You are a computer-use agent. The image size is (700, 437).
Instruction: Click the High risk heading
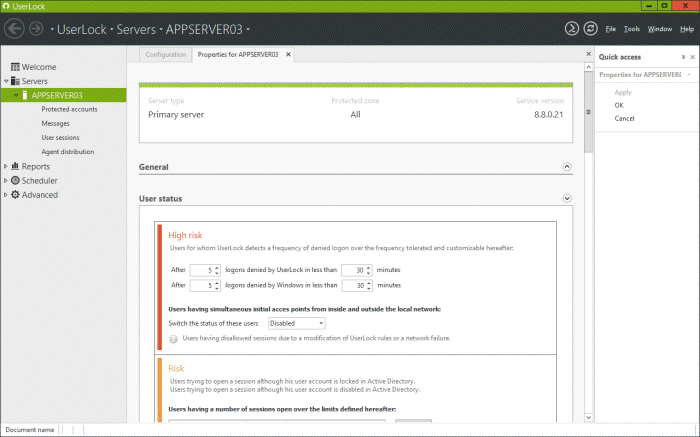tap(185, 235)
